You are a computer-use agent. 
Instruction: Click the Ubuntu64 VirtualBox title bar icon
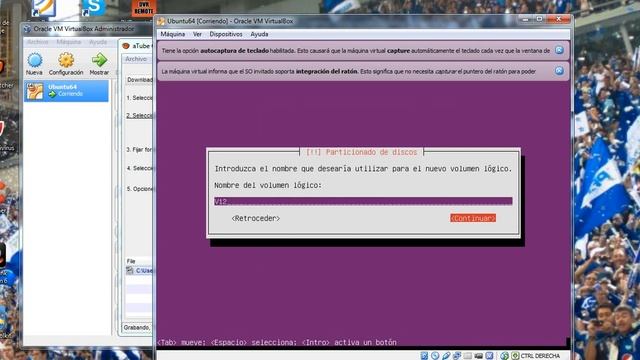coord(161,21)
